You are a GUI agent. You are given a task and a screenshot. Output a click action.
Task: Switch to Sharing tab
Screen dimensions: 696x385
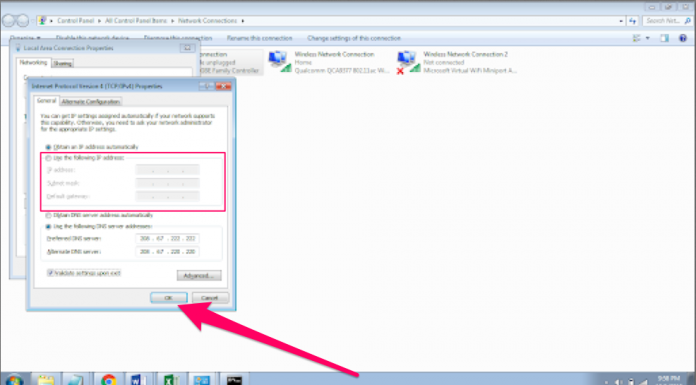[x=63, y=64]
